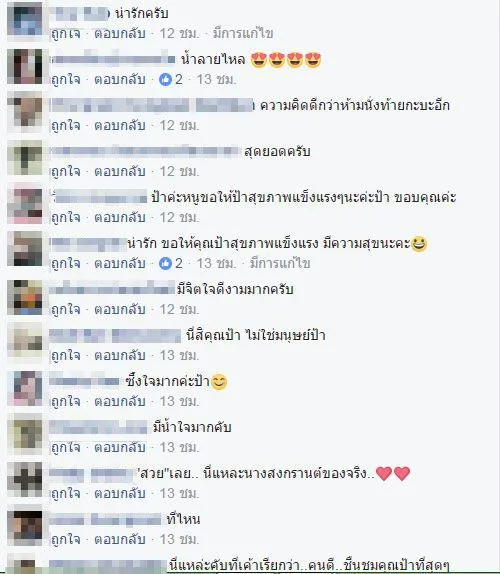Click the 12 ชม. timestamp under สุดยอดครับ
The height and width of the screenshot is (574, 500).
point(179,171)
